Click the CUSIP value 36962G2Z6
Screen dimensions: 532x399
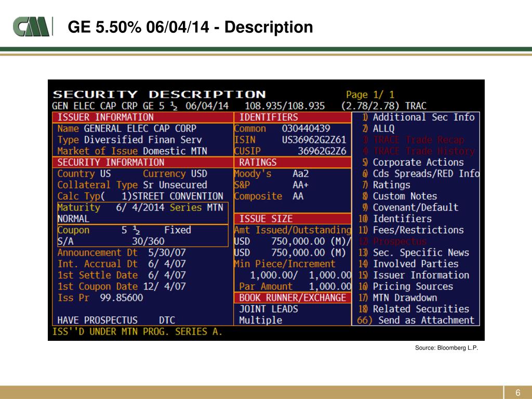click(322, 151)
